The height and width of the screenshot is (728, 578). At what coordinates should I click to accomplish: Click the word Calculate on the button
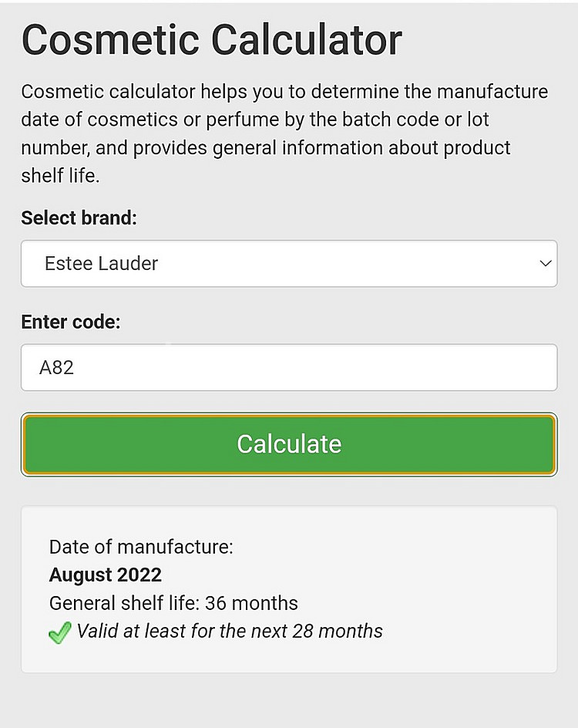pyautogui.click(x=289, y=444)
